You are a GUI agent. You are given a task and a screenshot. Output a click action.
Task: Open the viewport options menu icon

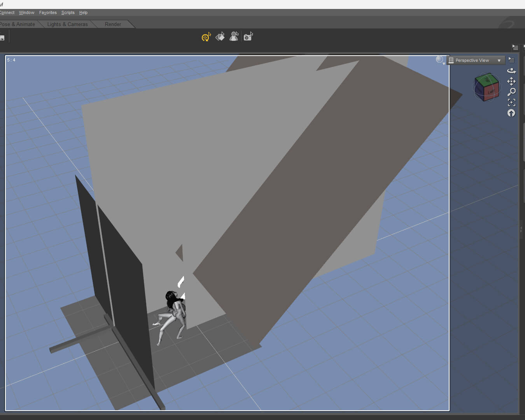pos(511,60)
